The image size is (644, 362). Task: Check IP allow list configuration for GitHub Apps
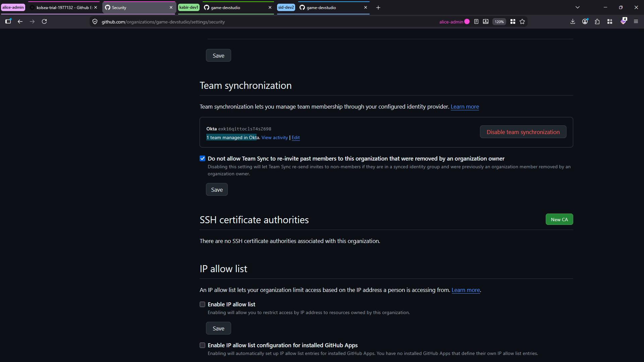[x=202, y=345]
